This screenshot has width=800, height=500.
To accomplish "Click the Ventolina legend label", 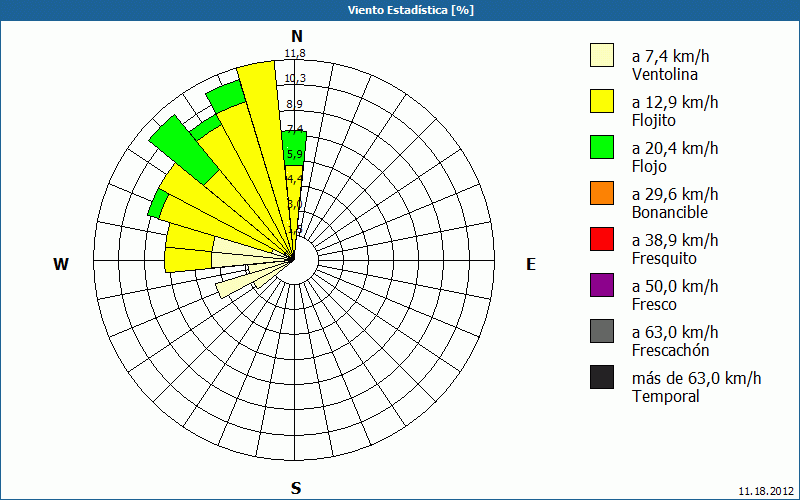I will coord(665,74).
